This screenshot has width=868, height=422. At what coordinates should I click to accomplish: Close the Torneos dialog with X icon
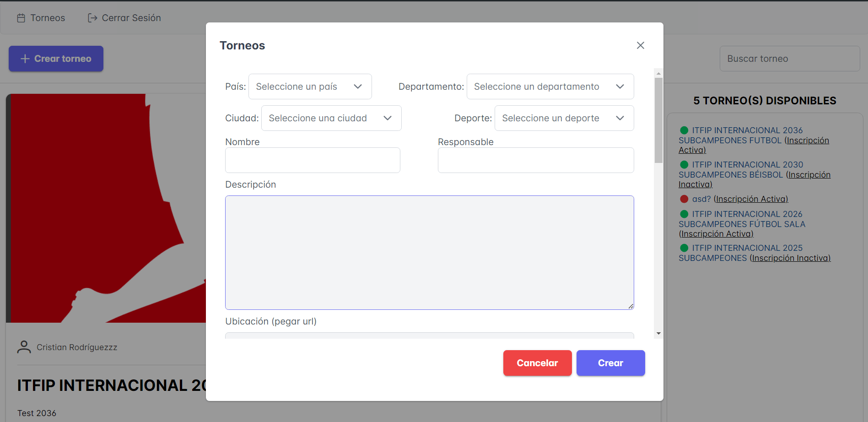(640, 45)
